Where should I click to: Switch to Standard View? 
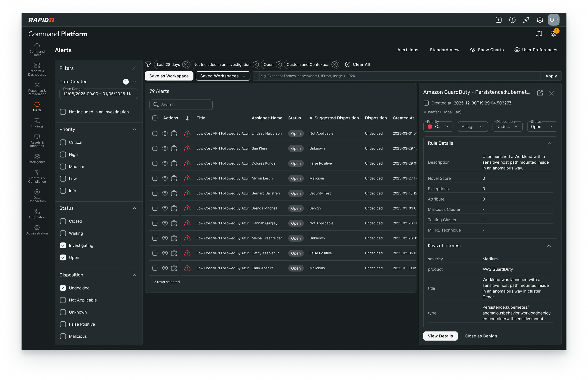(444, 50)
